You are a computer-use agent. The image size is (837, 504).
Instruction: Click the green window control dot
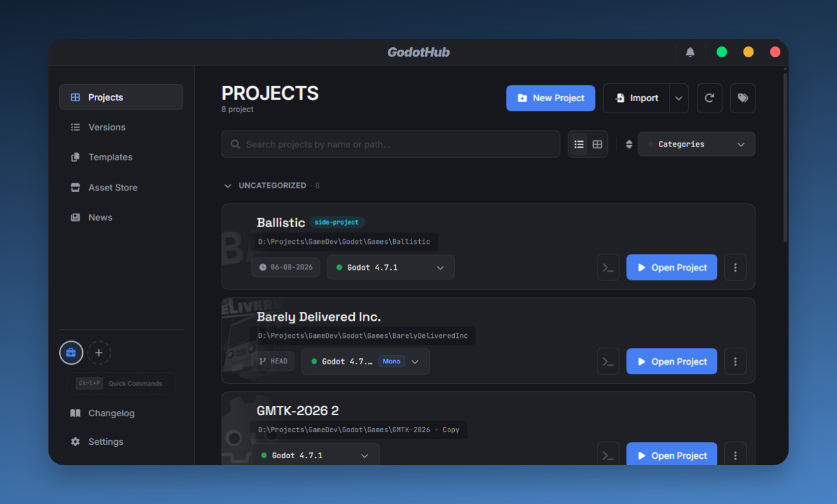[722, 52]
